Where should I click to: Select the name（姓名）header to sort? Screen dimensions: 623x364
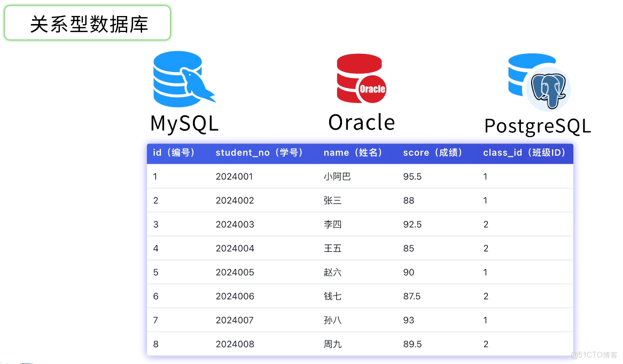coord(354,153)
